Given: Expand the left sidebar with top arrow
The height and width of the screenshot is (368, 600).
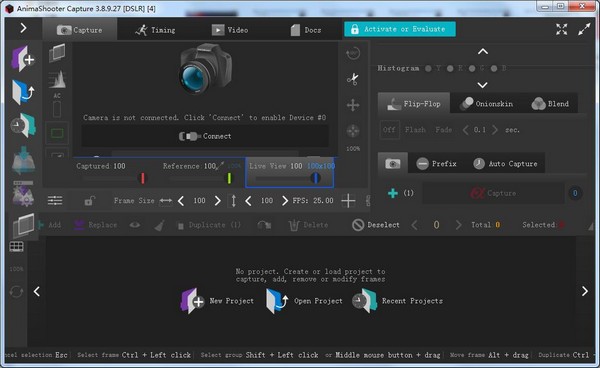Looking at the screenshot, I should pyautogui.click(x=23, y=28).
